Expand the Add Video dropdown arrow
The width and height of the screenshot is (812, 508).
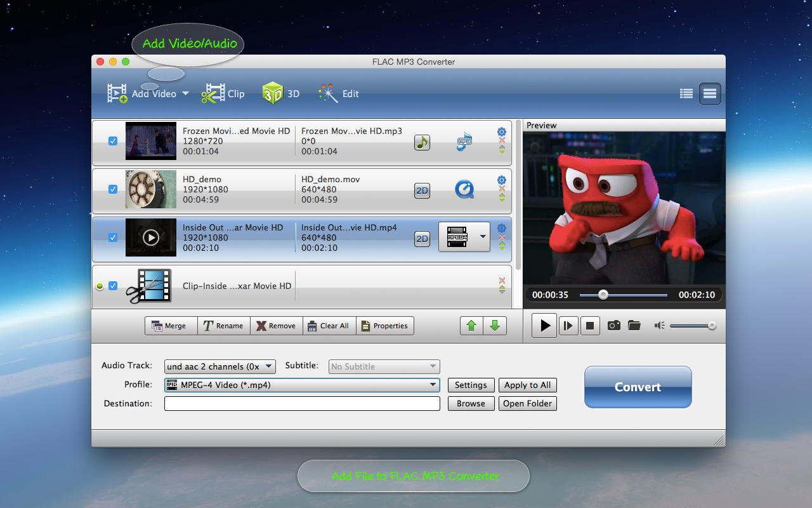(x=185, y=94)
